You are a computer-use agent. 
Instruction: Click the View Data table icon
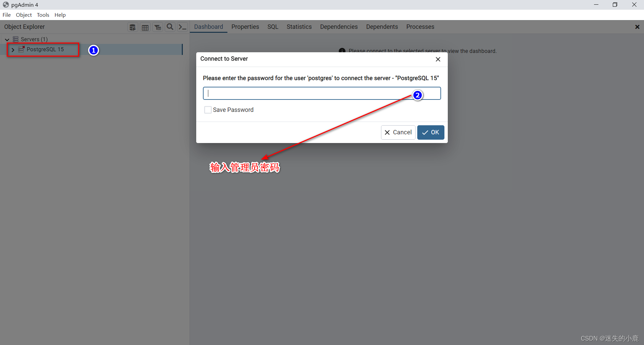click(145, 27)
